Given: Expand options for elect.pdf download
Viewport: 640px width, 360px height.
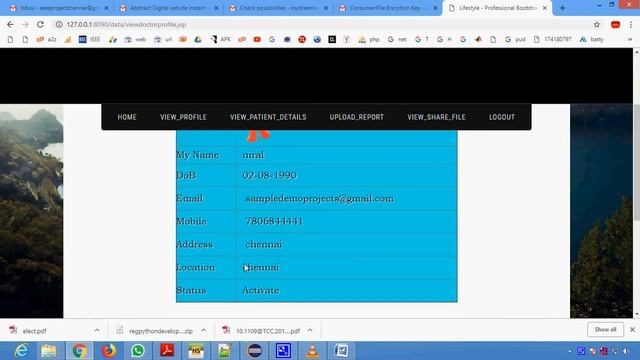Looking at the screenshot, I should point(97,330).
